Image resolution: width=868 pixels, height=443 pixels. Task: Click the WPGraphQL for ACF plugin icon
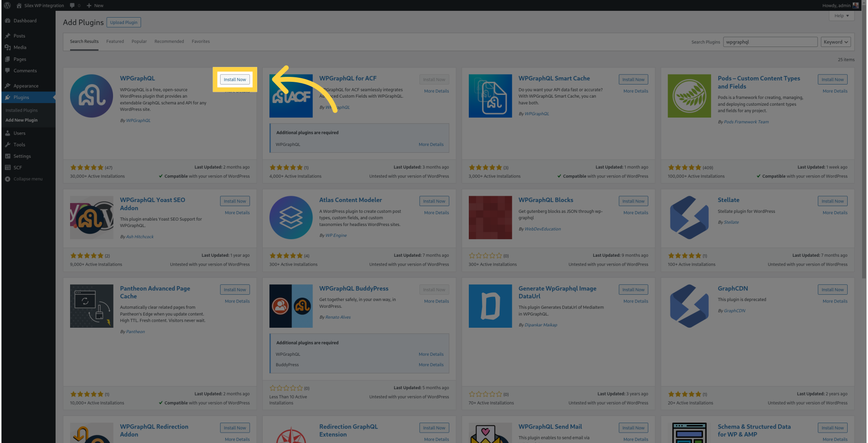tap(291, 96)
